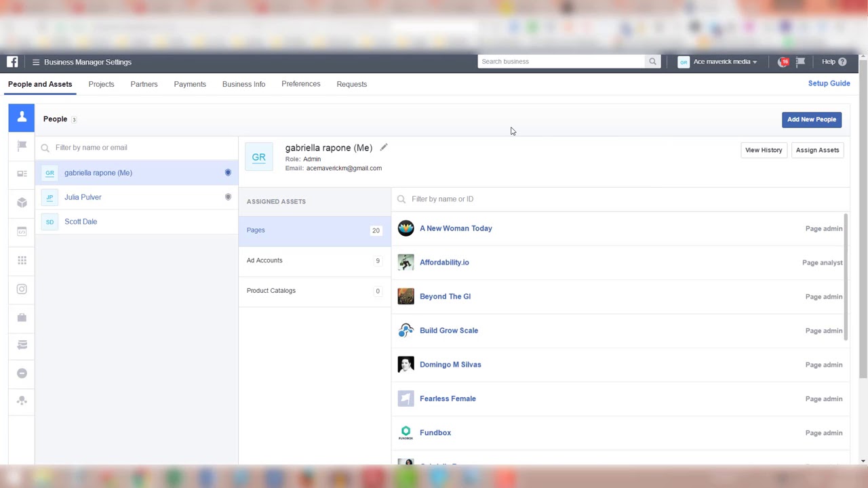This screenshot has width=868, height=488.
Task: Open the Ad Accounts icon in sidebar
Action: pyautogui.click(x=22, y=174)
